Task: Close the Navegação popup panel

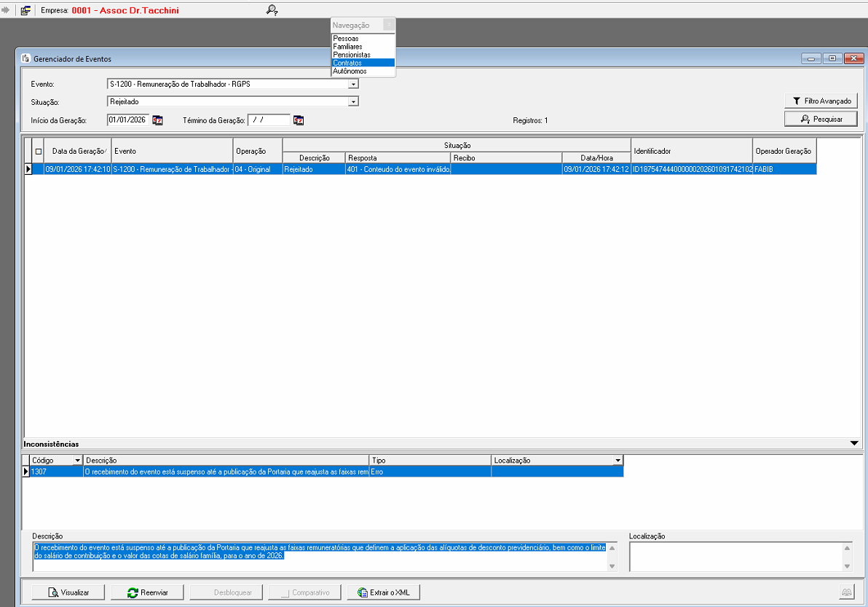Action: point(390,25)
